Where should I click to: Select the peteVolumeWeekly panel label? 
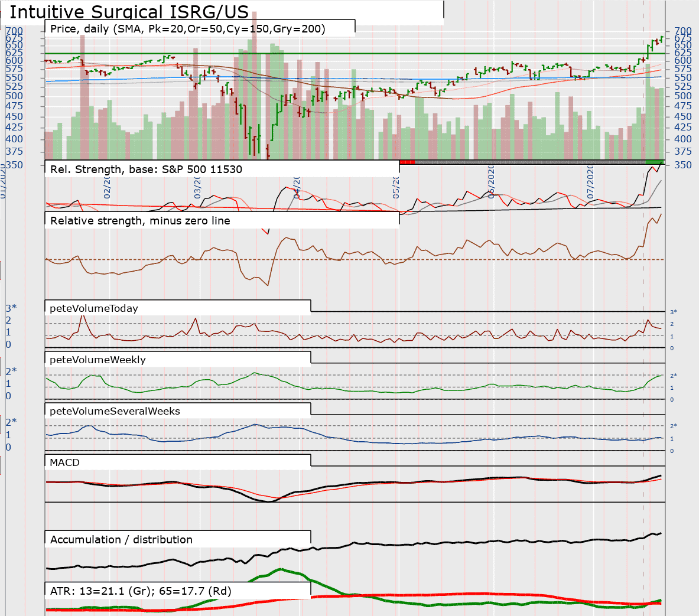pyautogui.click(x=97, y=360)
